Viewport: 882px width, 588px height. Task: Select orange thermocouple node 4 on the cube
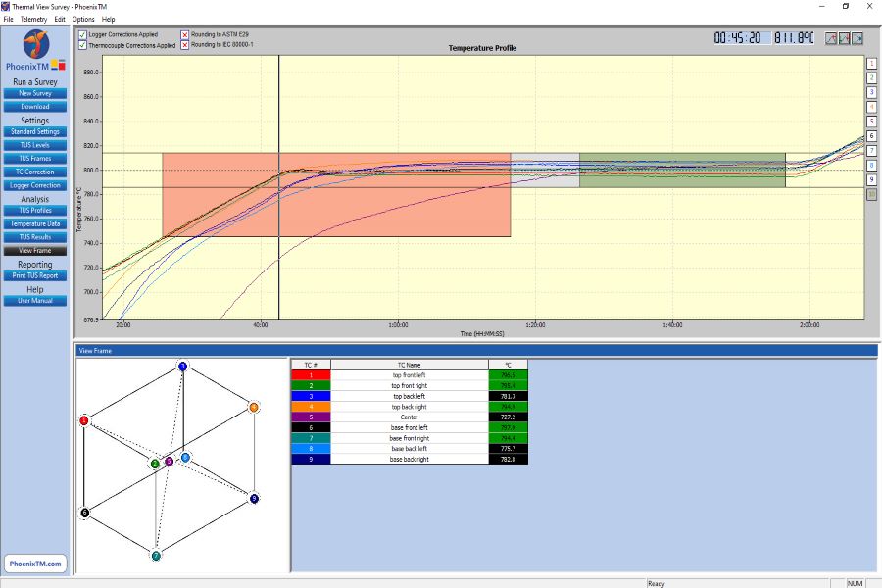254,407
